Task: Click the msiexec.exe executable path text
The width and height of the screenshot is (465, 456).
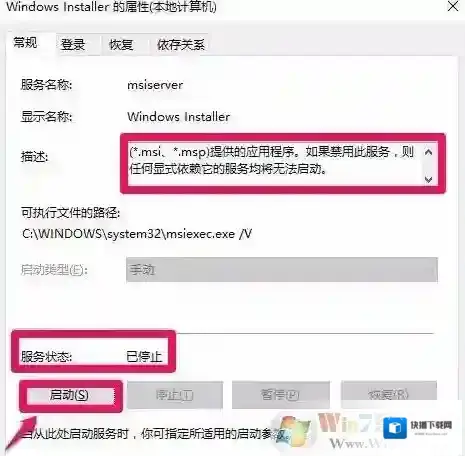Action: 137,234
